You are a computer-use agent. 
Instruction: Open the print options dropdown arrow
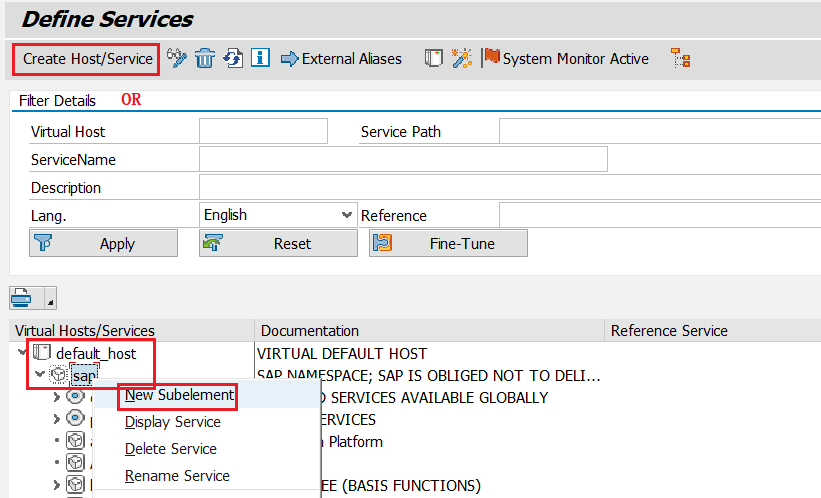coord(50,298)
